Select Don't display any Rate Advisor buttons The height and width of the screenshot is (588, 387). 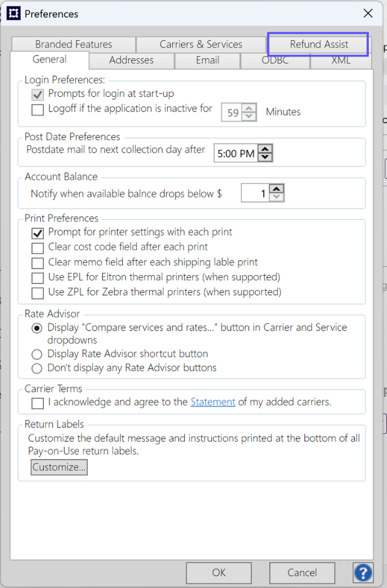37,368
